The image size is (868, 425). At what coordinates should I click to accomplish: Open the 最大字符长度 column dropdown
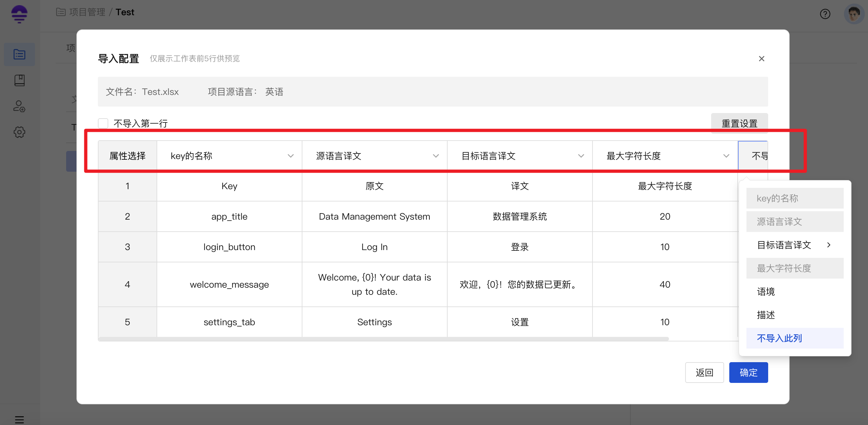tap(665, 156)
